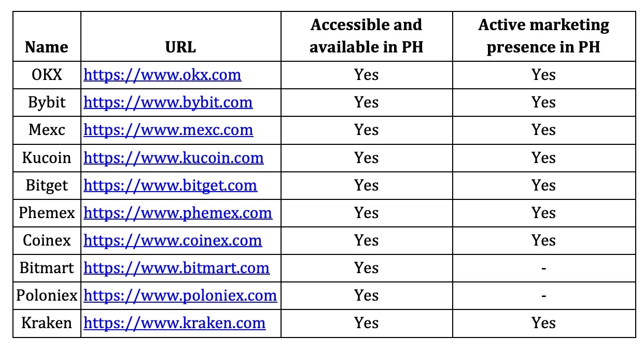Screen dimensions: 644x351
Task: Select the URL column header cell
Action: point(181,36)
